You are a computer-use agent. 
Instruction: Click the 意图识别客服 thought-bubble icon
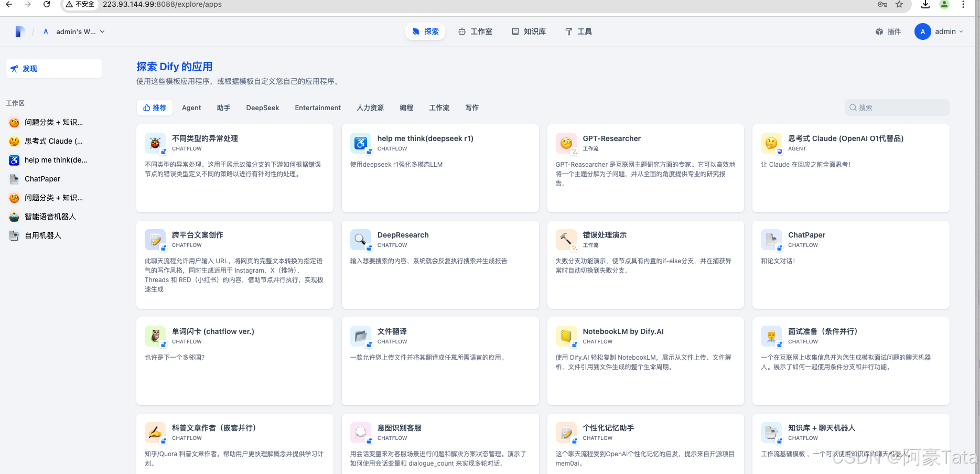point(361,433)
